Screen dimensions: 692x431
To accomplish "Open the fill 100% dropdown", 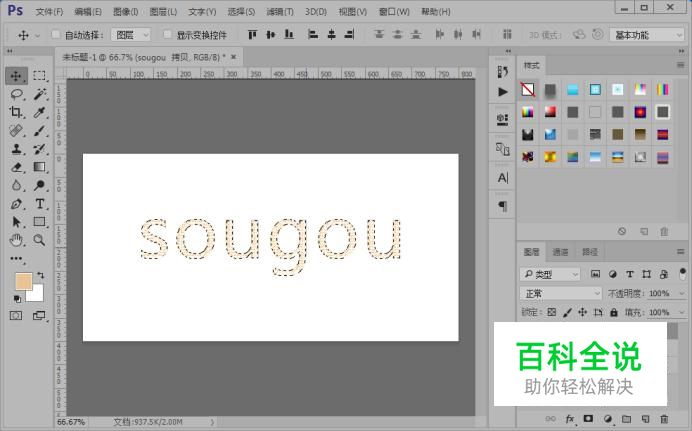I will (681, 312).
